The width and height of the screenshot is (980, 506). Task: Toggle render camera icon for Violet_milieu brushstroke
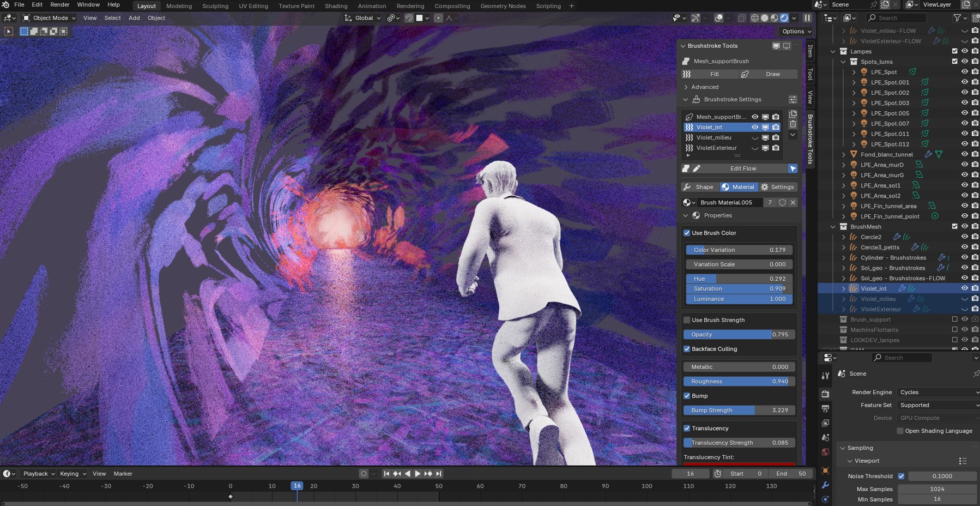[x=776, y=138]
